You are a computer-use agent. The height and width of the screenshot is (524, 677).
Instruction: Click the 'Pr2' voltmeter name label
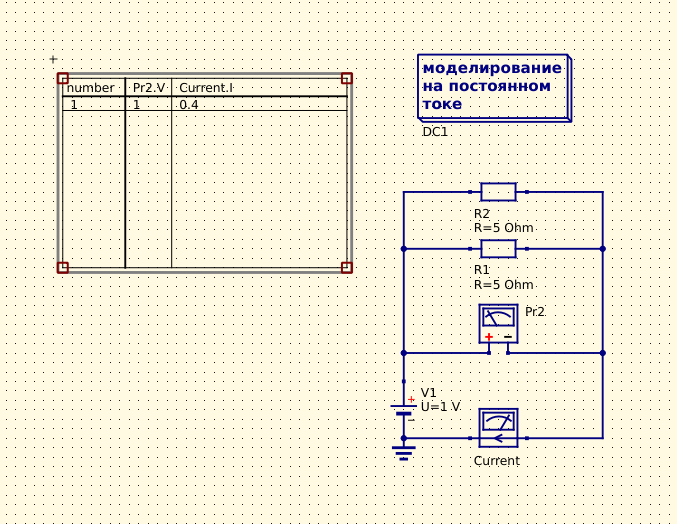tap(535, 312)
